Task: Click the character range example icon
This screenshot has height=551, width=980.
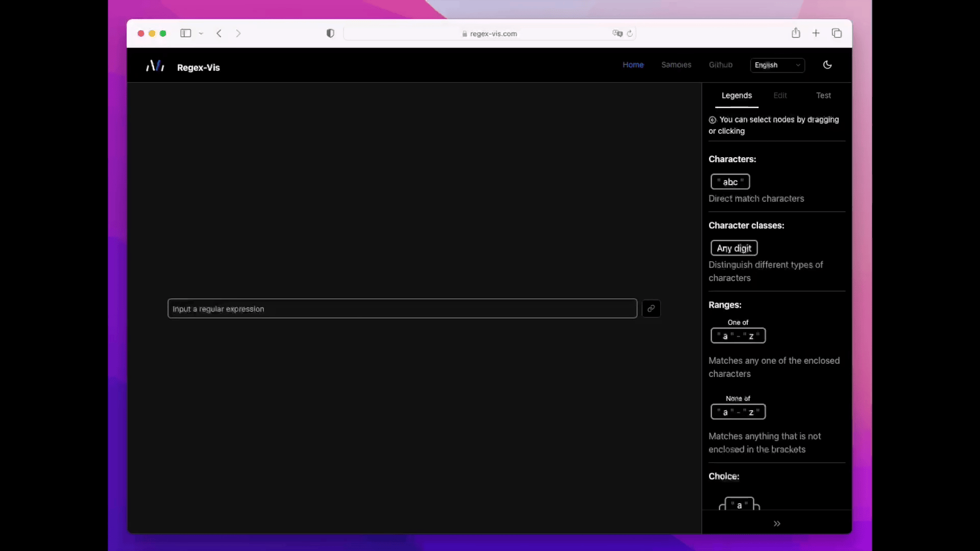Action: pos(739,336)
